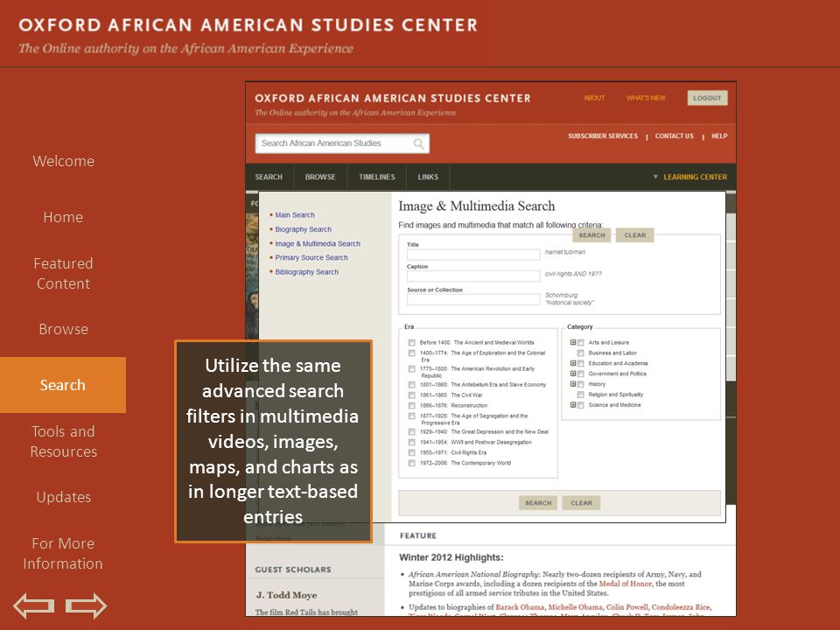Image resolution: width=840 pixels, height=630 pixels.
Task: Click the magnifier icon in search box
Action: point(418,143)
